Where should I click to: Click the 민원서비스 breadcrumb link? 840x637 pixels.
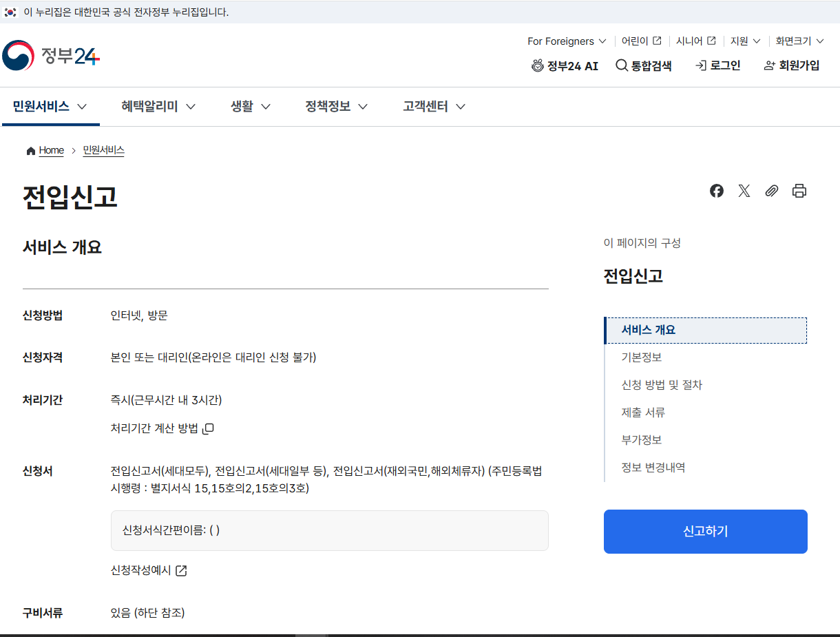click(x=103, y=150)
